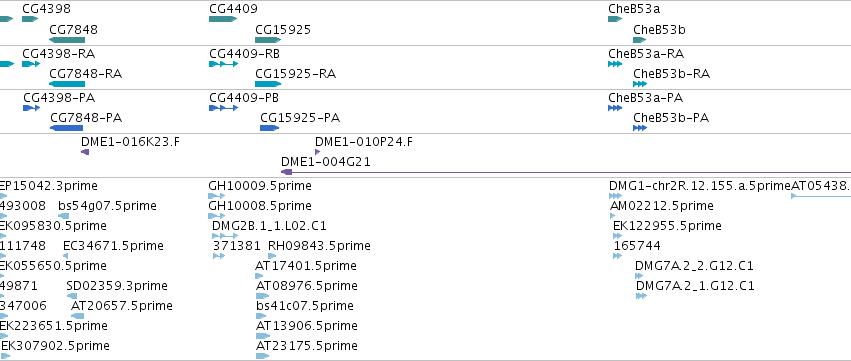Select the SD02359.3prime EST arrow
The image size is (851, 361).
(72, 296)
